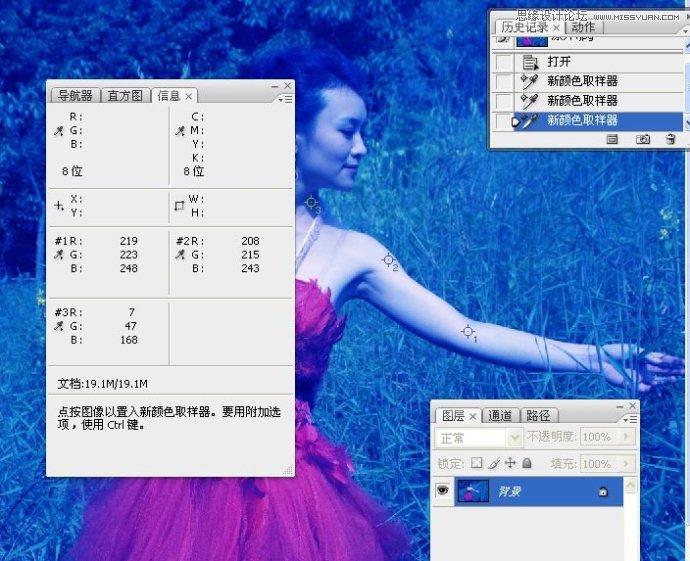Click the #2 sampler eyedropper icon

[x=180, y=255]
